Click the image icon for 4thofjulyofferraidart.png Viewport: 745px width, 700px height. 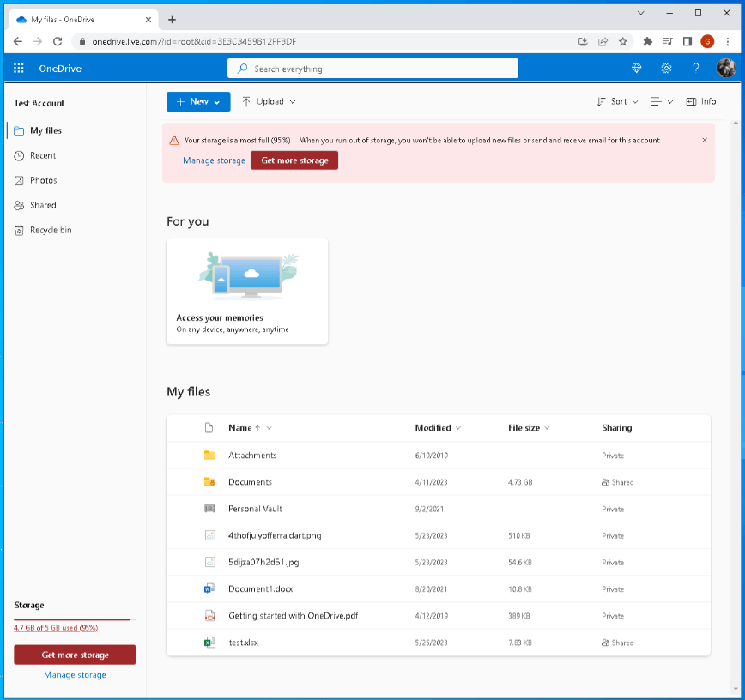(209, 535)
